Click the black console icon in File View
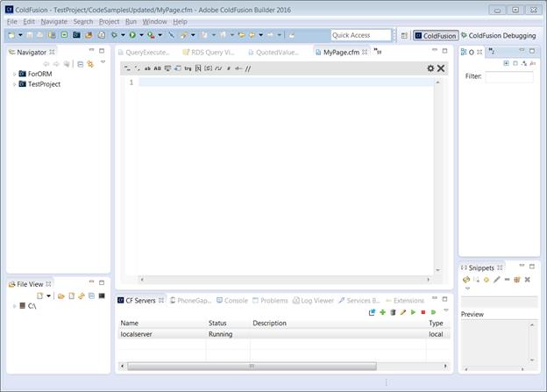The height and width of the screenshot is (392, 547). (102, 296)
